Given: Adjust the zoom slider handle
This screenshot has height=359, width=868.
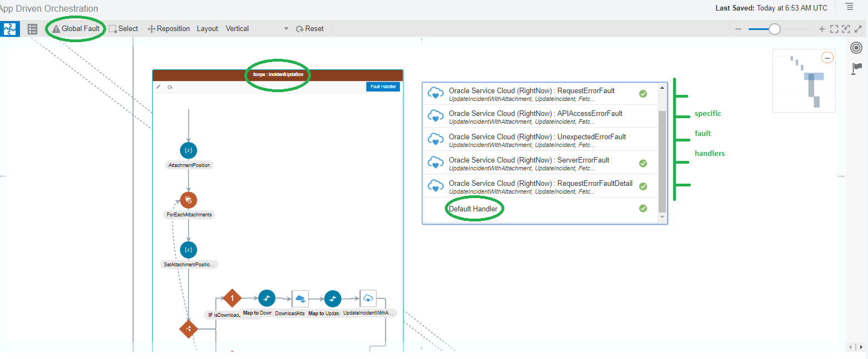Looking at the screenshot, I should point(774,29).
